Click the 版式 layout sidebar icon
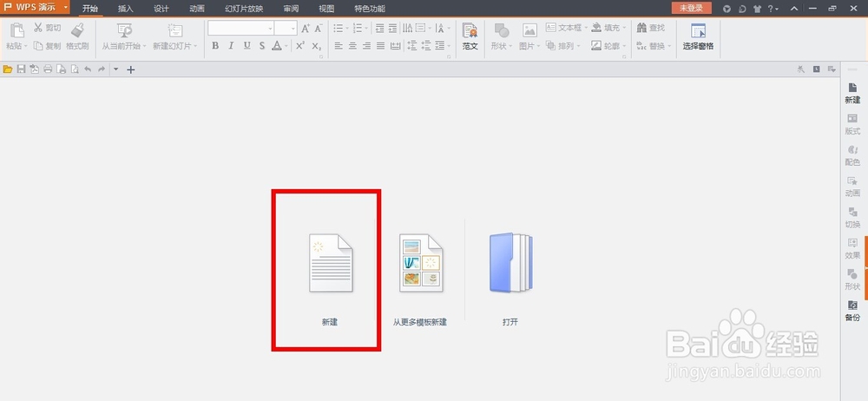Viewport: 868px width, 401px height. [852, 119]
